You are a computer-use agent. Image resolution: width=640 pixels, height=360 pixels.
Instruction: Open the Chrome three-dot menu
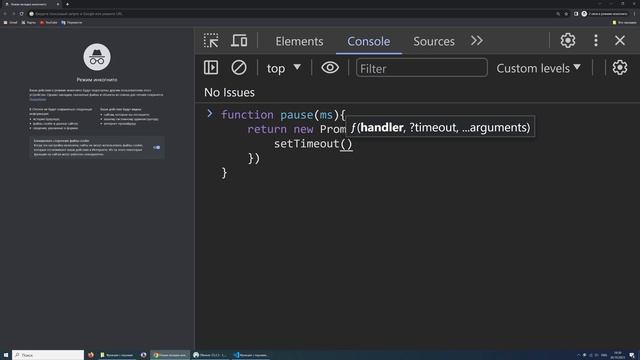(635, 13)
